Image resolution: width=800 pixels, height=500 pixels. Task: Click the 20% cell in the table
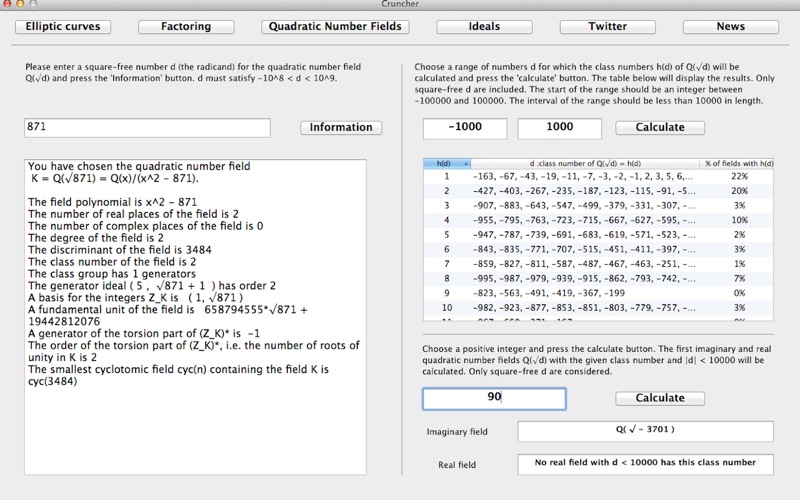[x=739, y=191]
